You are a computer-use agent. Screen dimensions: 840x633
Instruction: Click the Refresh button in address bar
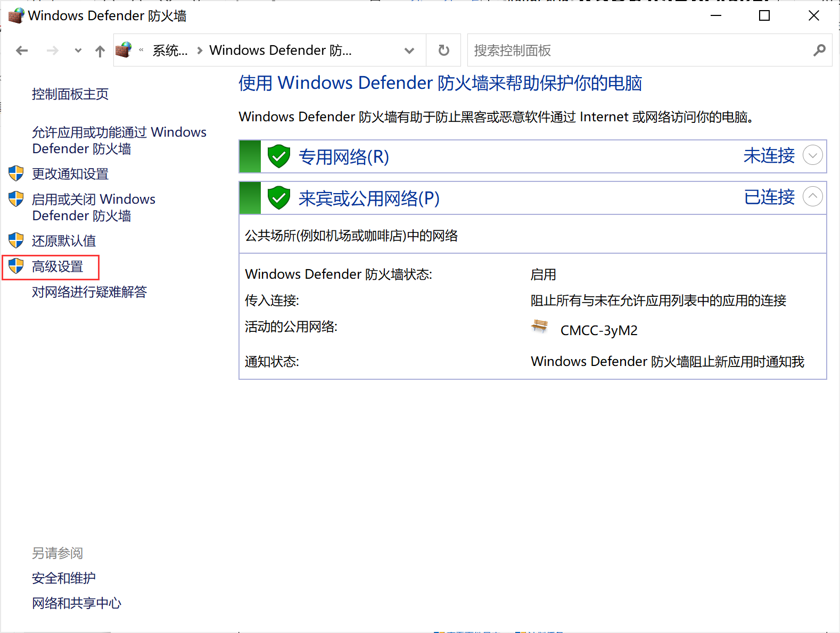443,51
